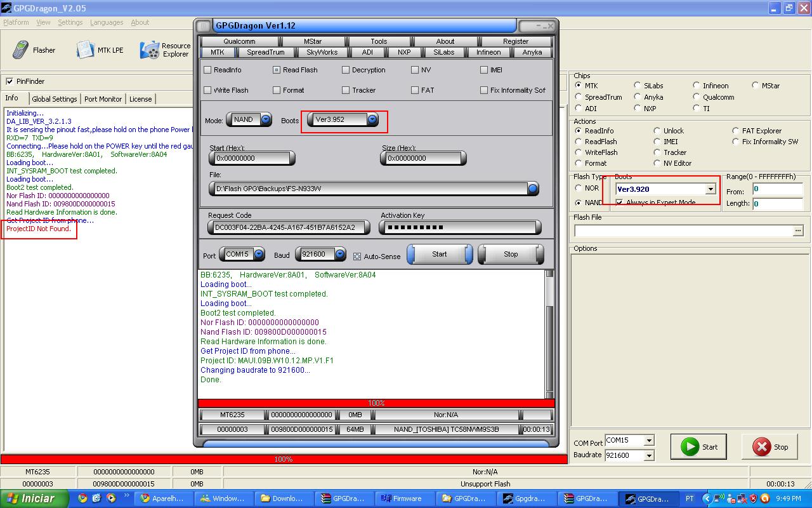The width and height of the screenshot is (812, 508).
Task: Check the Fix Informality Sof option
Action: pos(484,90)
